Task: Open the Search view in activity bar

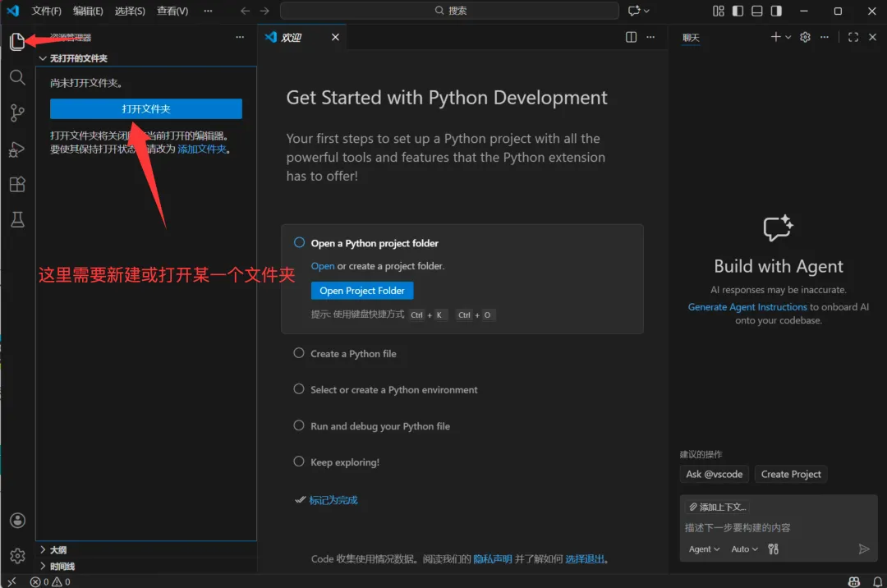Action: pos(17,77)
